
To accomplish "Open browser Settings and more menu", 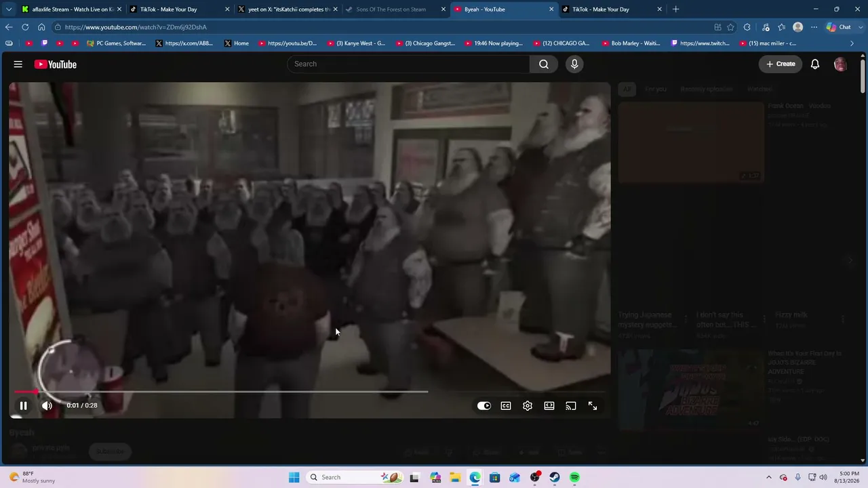I will (x=814, y=27).
